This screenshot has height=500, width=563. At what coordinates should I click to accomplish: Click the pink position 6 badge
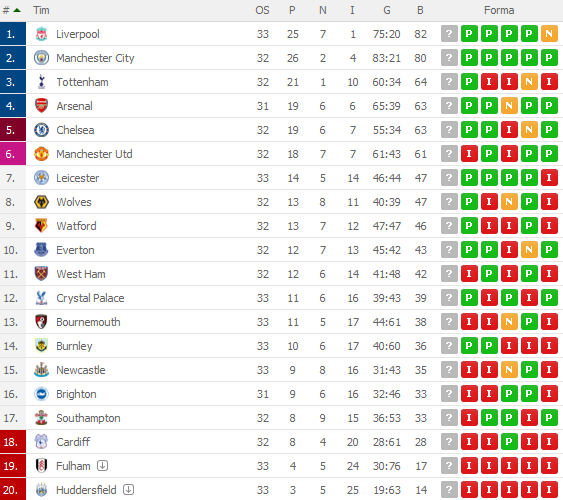13,154
